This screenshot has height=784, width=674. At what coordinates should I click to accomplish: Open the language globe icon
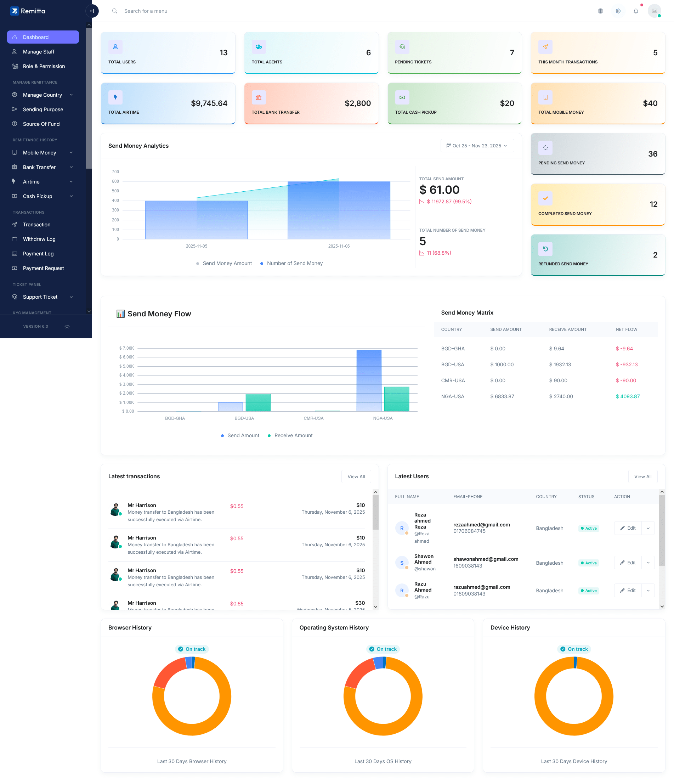click(600, 11)
